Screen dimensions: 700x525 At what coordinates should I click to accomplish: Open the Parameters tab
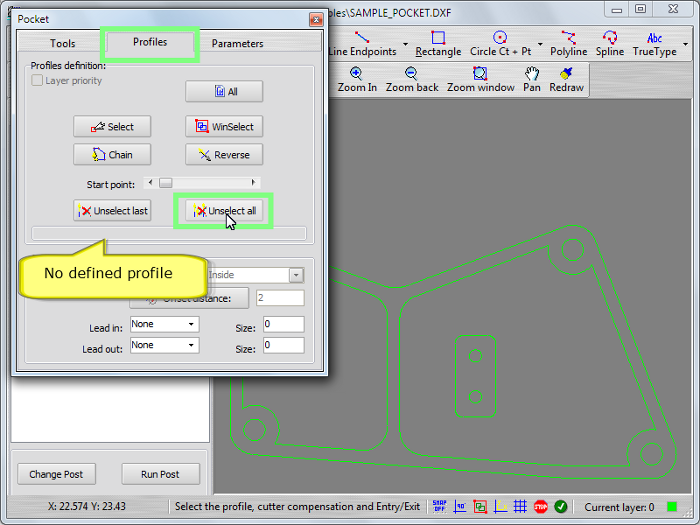[237, 44]
